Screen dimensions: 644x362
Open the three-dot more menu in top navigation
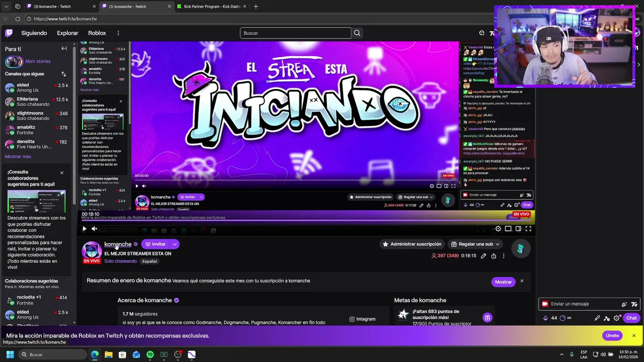(118, 33)
